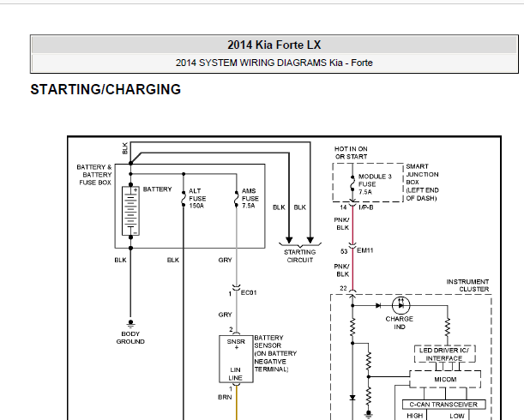Click the AMS fuse symbol
Screen dimensions: 524x420
click(x=236, y=199)
